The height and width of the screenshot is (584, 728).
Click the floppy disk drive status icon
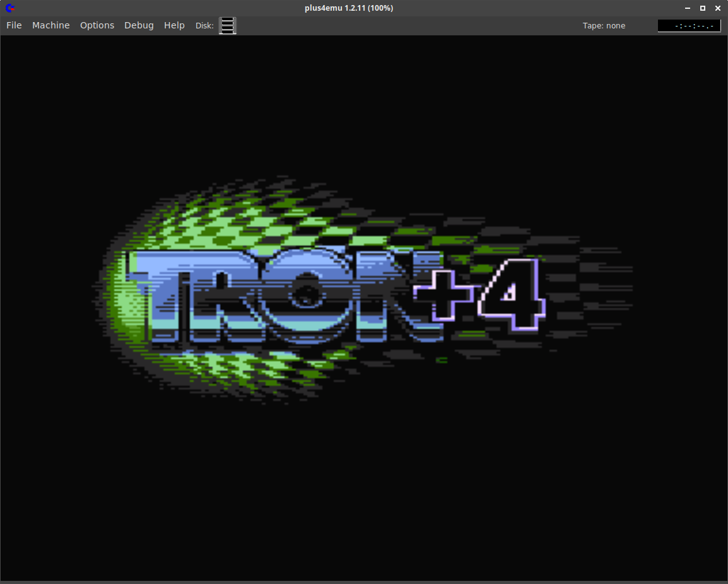(x=228, y=25)
